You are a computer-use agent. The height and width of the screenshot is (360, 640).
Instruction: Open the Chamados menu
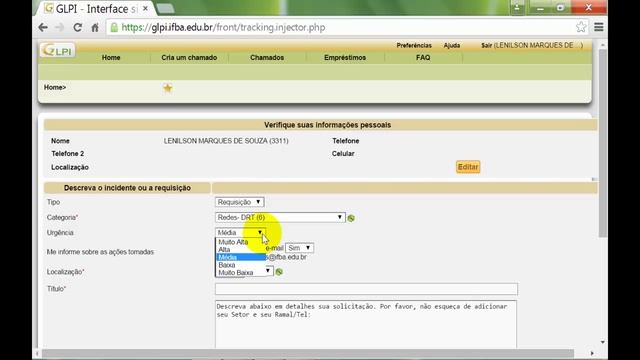click(267, 58)
